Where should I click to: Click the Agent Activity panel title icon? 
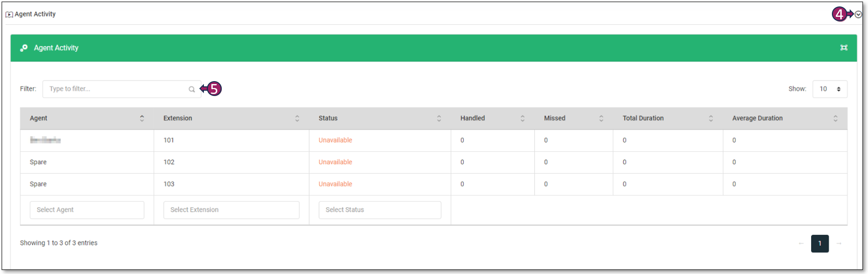pos(9,15)
